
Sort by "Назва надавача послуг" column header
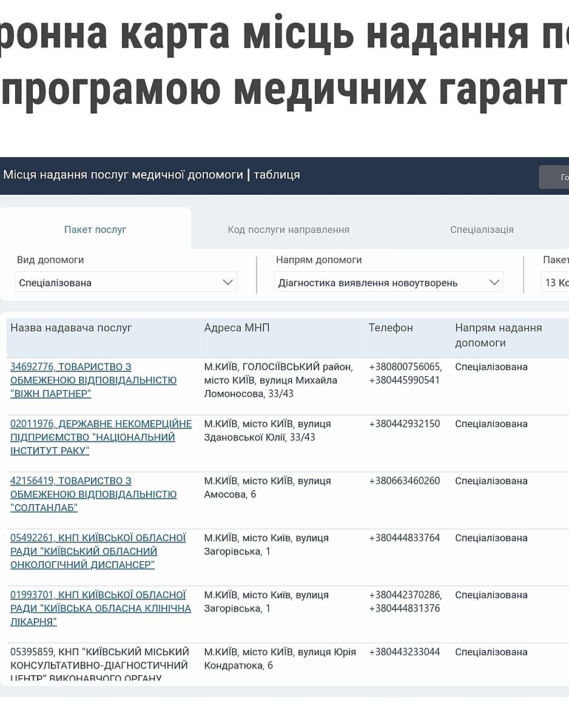tap(71, 328)
